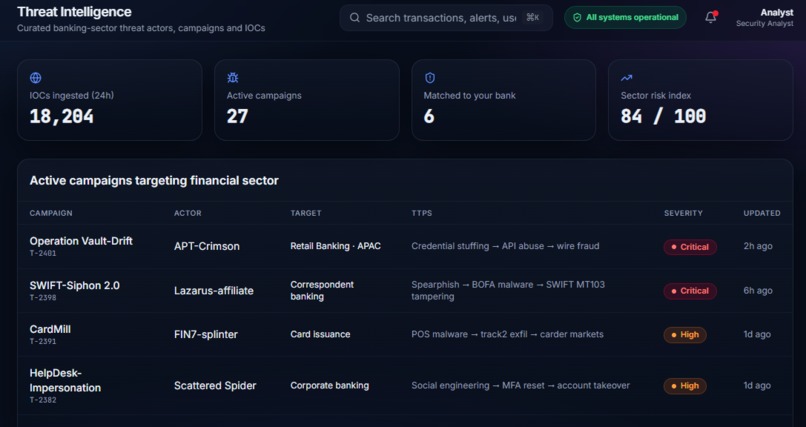The height and width of the screenshot is (427, 806).
Task: Sort by the UPDATED column header
Action: (x=762, y=213)
